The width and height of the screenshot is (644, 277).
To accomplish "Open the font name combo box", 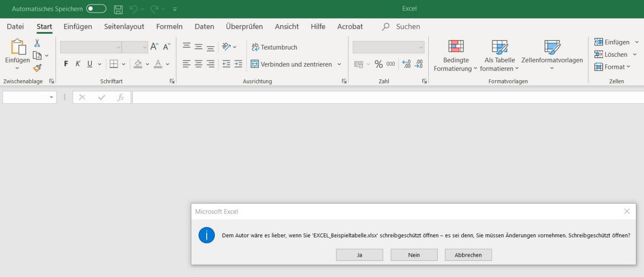I will tap(91, 47).
